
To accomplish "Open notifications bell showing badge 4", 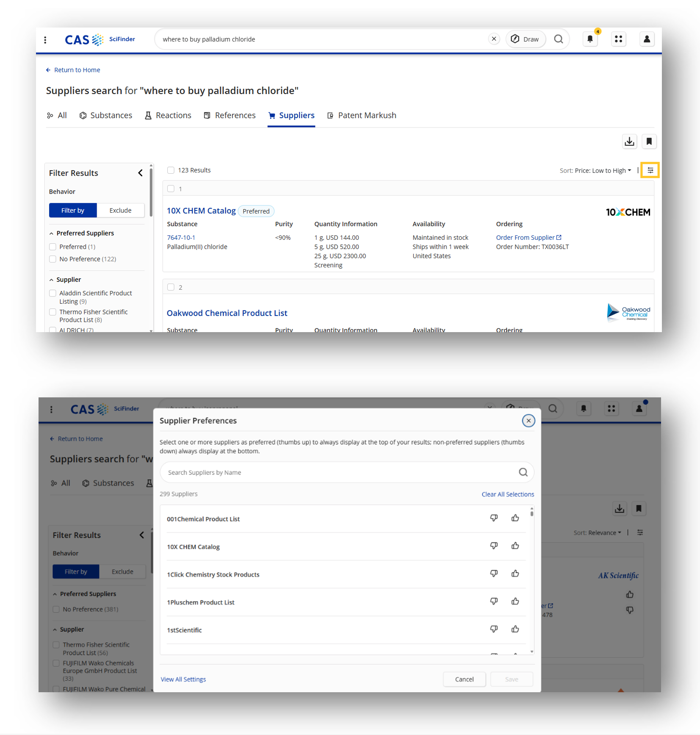I will pos(590,39).
